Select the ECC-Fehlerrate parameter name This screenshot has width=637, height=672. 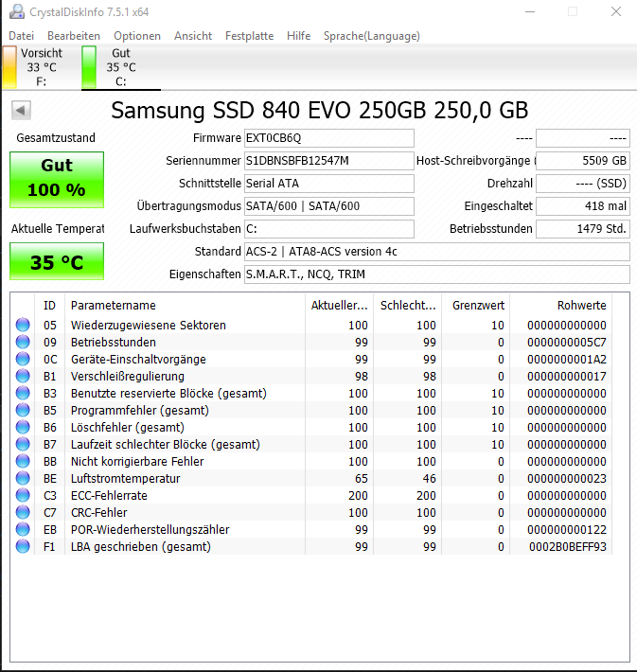[109, 495]
